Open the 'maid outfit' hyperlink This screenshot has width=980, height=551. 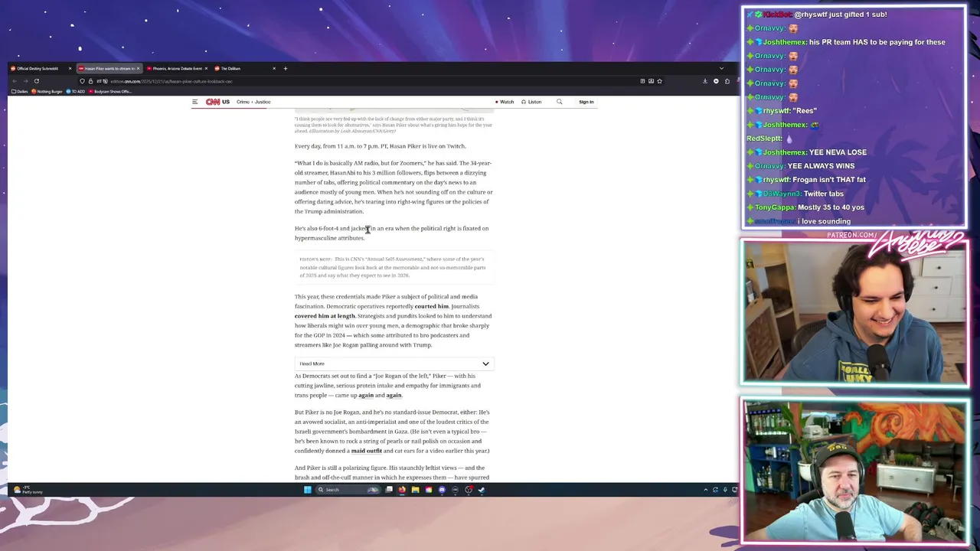pos(366,451)
